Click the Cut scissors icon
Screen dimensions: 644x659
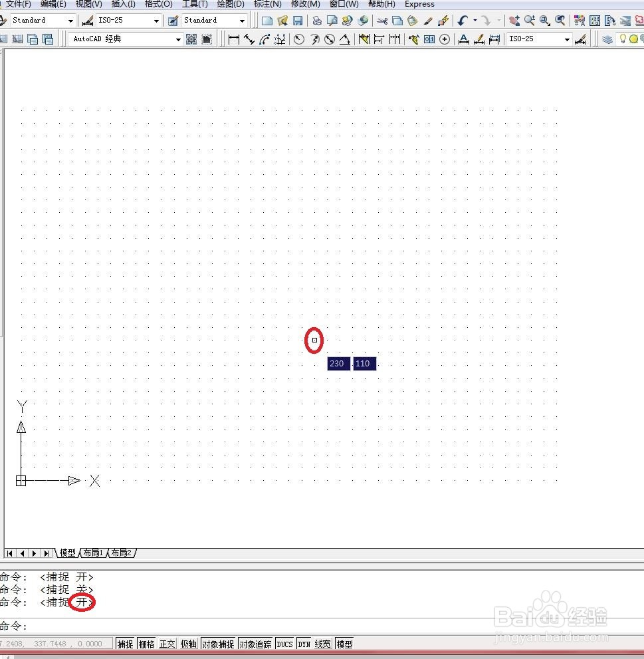point(382,21)
